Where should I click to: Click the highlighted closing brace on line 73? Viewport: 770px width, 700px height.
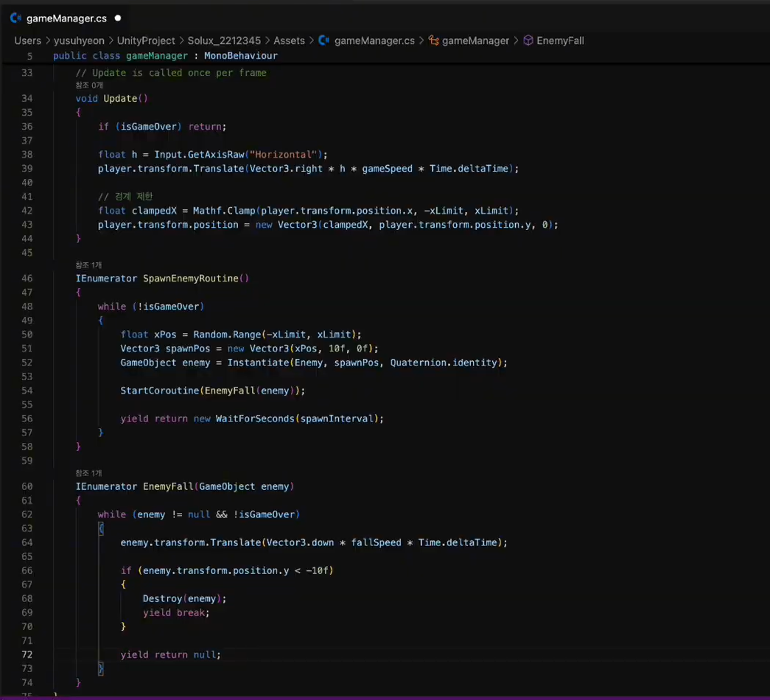coord(101,669)
